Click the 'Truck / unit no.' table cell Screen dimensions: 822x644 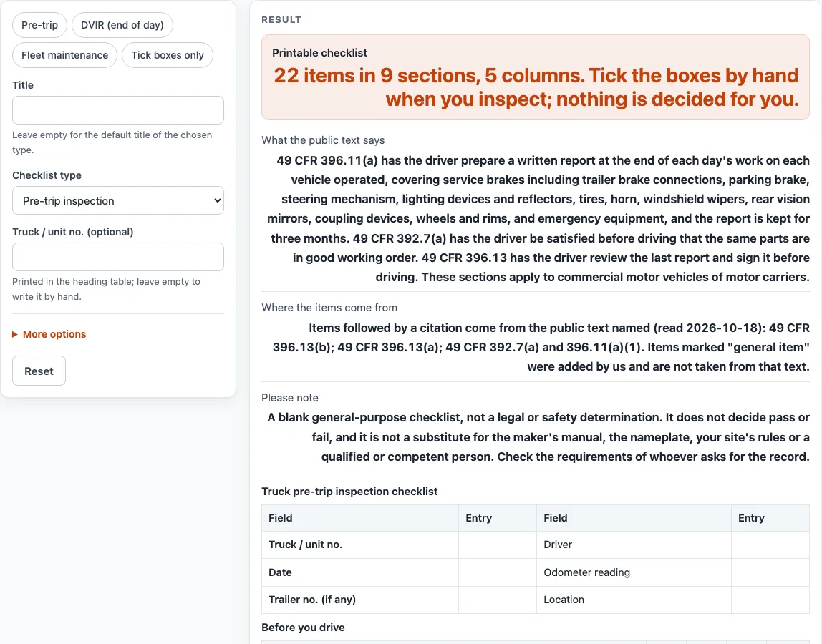click(360, 545)
